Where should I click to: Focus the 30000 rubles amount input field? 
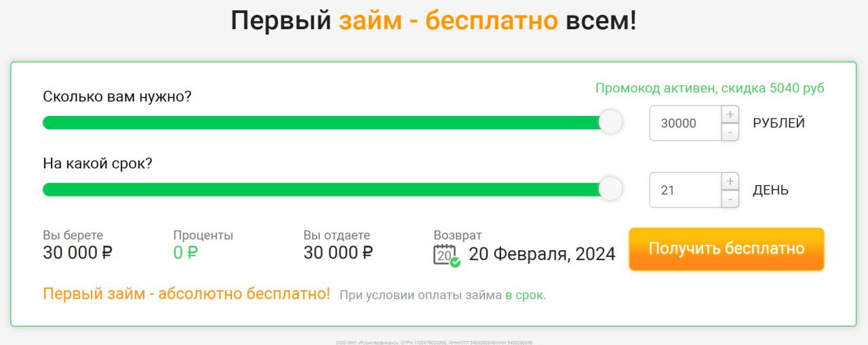(x=685, y=123)
